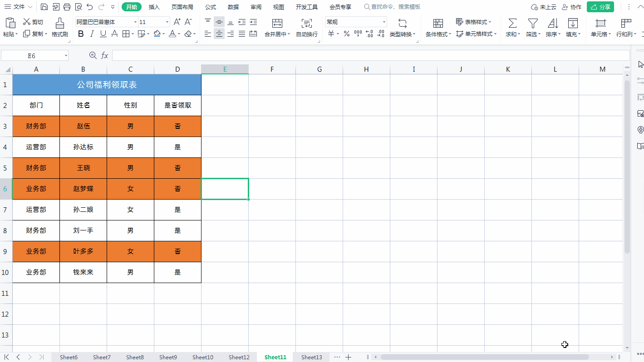Open the Page Layout (页面布局) tab

182,7
